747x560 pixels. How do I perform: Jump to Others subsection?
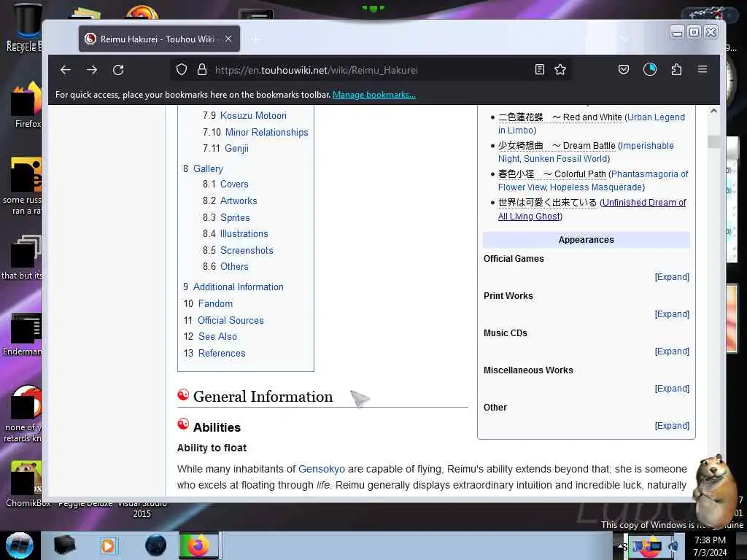(x=234, y=267)
